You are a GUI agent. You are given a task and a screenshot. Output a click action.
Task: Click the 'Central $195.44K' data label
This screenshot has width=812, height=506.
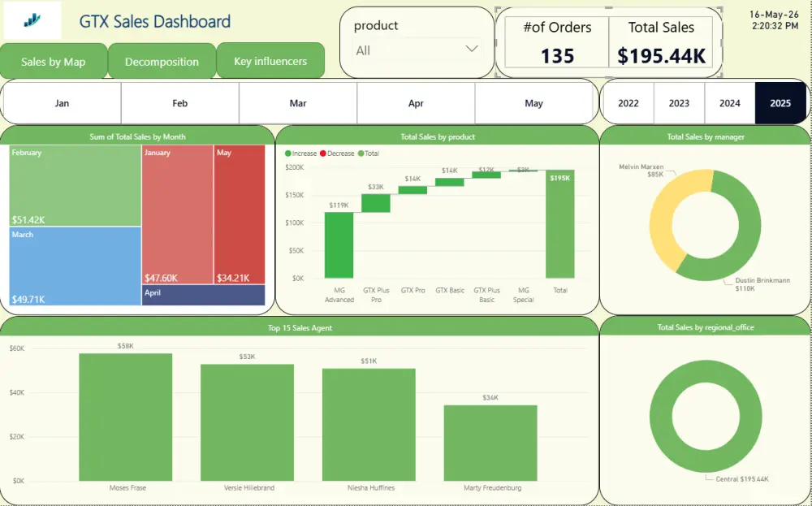(742, 479)
